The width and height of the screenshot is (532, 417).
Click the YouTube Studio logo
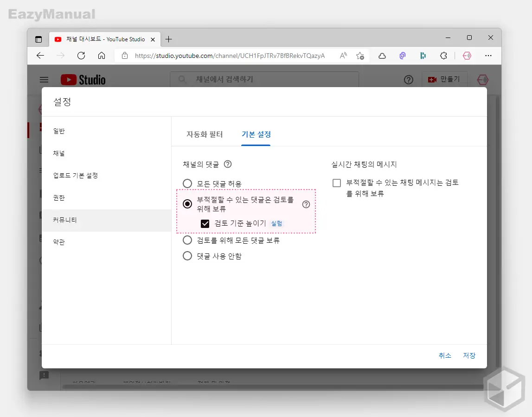(x=83, y=79)
